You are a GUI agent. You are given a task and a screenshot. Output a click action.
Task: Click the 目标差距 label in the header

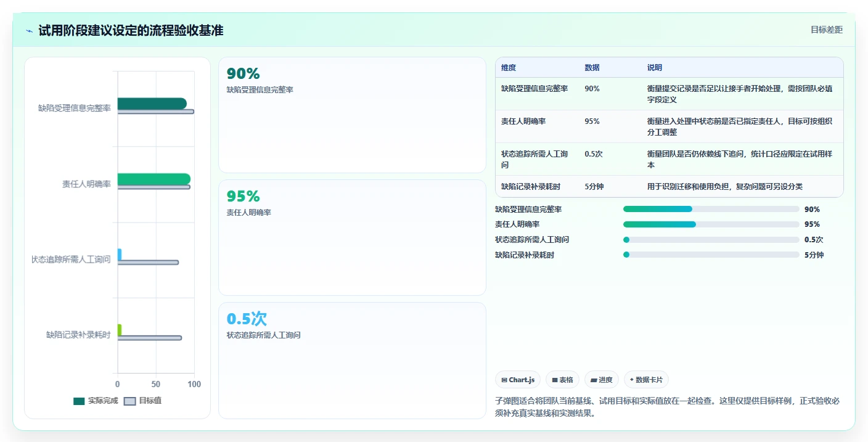826,30
